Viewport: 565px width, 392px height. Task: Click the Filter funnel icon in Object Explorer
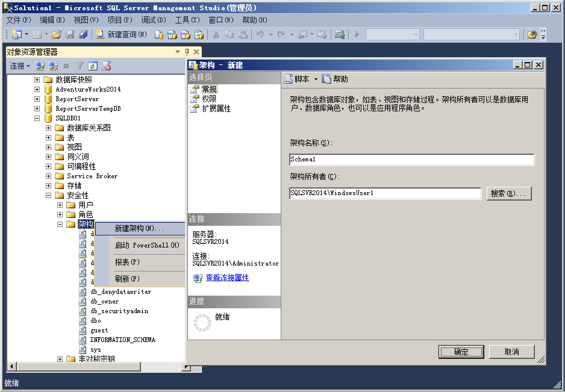click(x=80, y=66)
